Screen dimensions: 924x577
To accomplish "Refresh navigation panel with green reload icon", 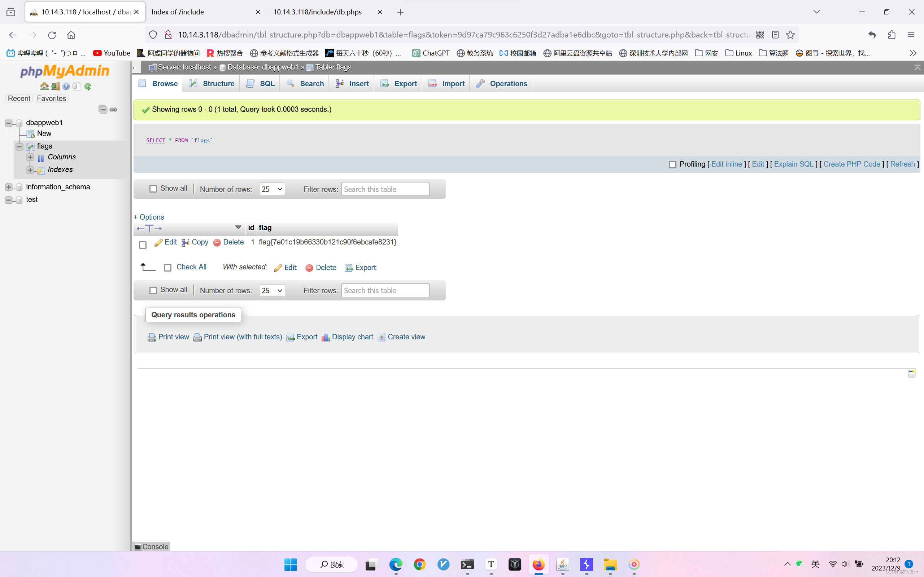I will coord(88,86).
